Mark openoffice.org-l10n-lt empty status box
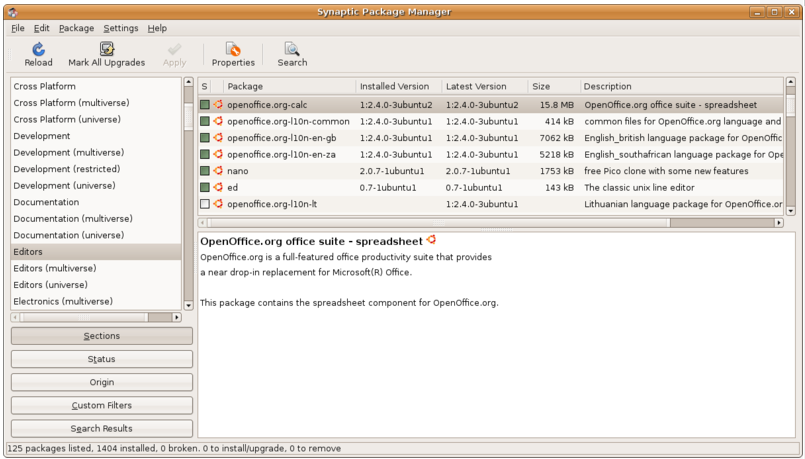Viewport: 805px width, 459px height. click(205, 204)
